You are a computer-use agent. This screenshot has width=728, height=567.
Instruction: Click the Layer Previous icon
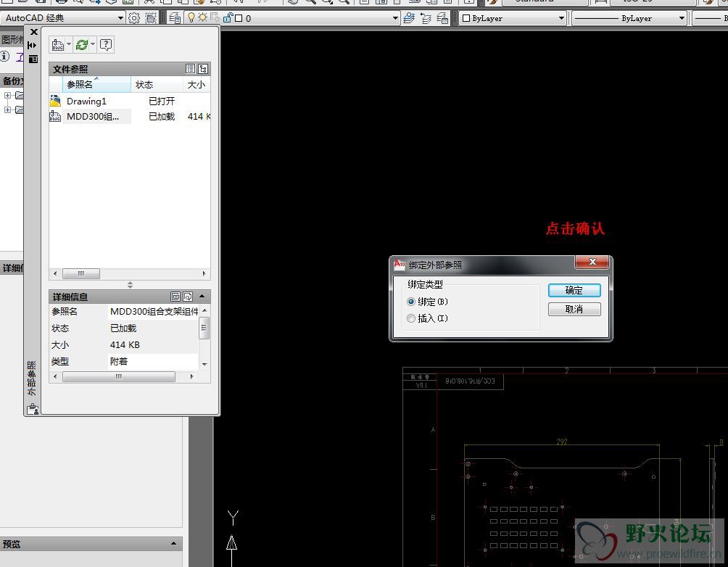point(426,18)
